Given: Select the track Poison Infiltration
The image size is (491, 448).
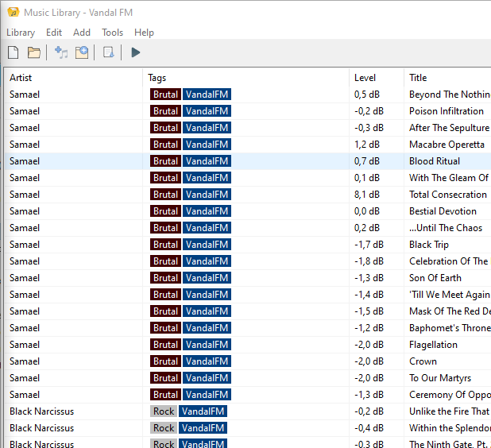Looking at the screenshot, I should point(447,111).
